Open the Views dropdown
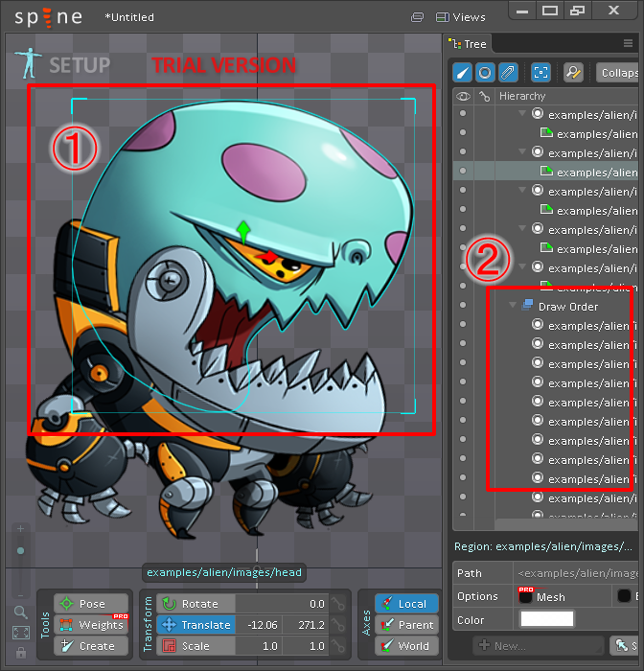This screenshot has height=671, width=644. (461, 17)
